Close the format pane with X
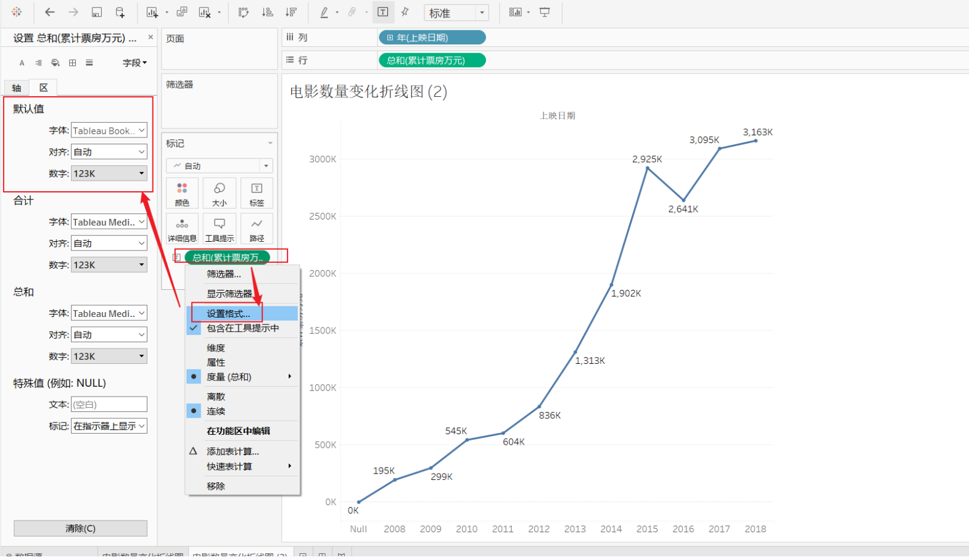Screen dimensions: 969x560 pos(151,38)
